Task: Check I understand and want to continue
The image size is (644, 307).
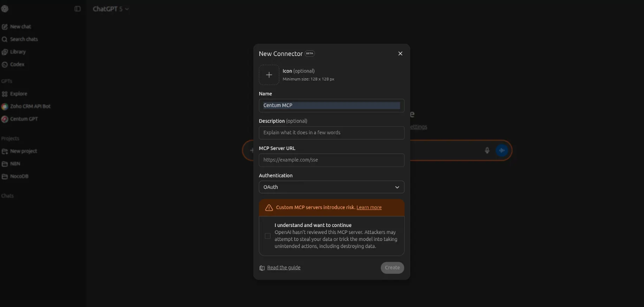Action: click(x=267, y=236)
